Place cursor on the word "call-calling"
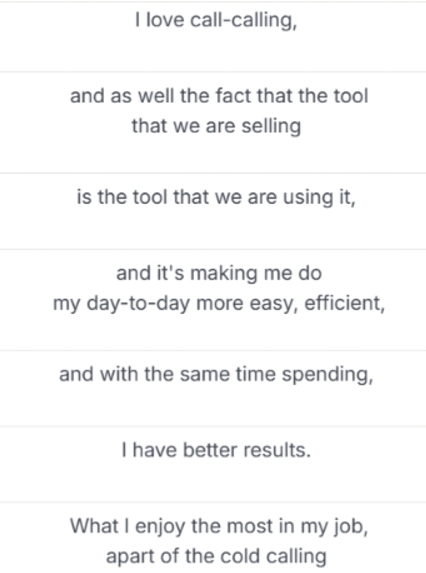Image resolution: width=426 pixels, height=573 pixels. click(241, 21)
